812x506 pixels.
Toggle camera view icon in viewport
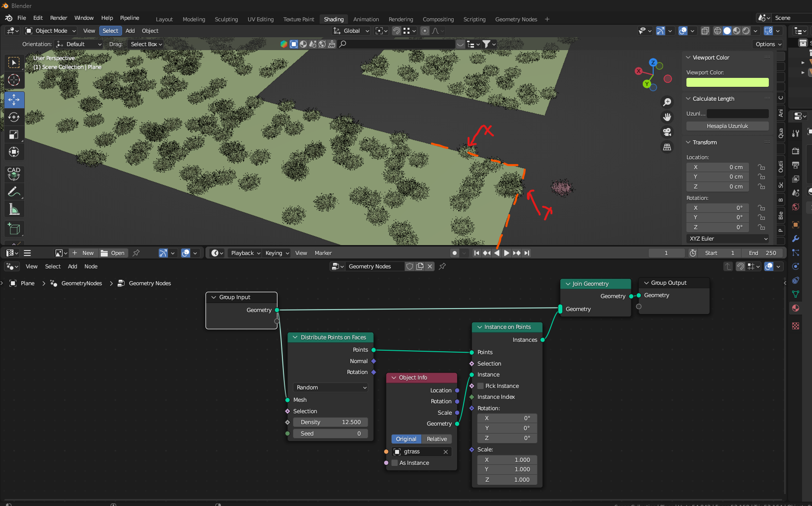(667, 132)
